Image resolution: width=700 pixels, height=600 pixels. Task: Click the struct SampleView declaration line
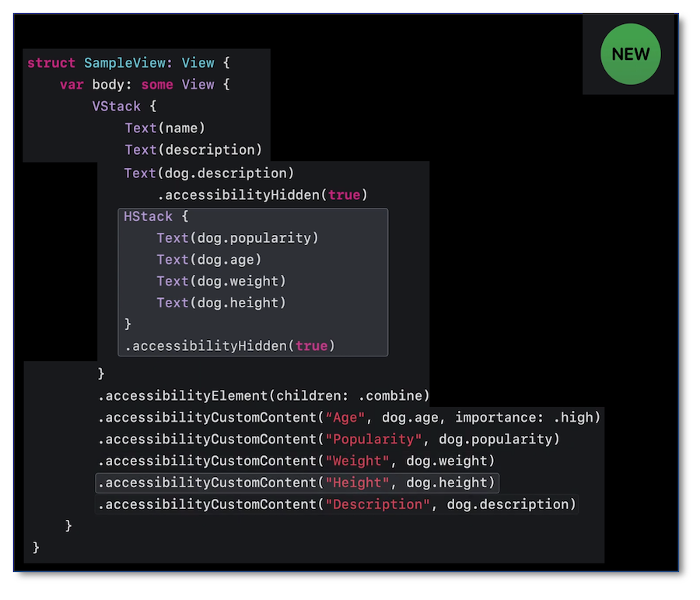pyautogui.click(x=128, y=63)
